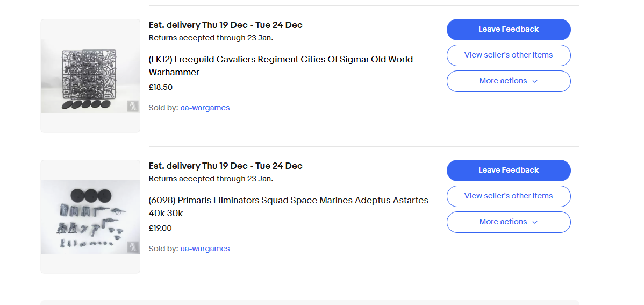Leave Feedback for the Primaris Eliminators order
This screenshot has width=644, height=305.
click(508, 171)
